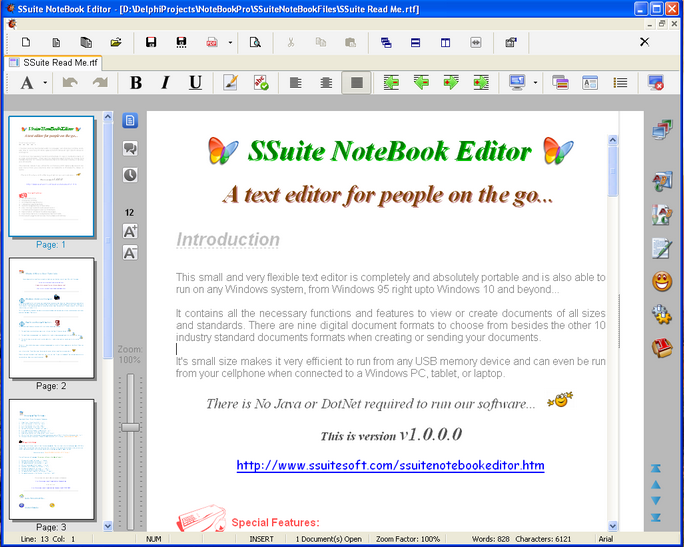Toggle bold formatting

tap(136, 82)
